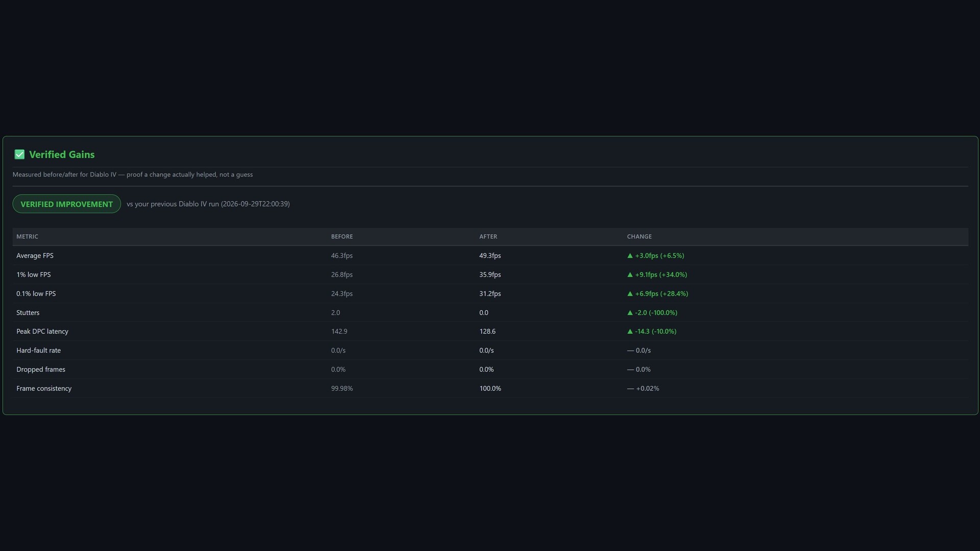Viewport: 980px width, 551px height.
Task: Click the Measured before/after for Diablo IV subtitle
Action: tap(133, 174)
